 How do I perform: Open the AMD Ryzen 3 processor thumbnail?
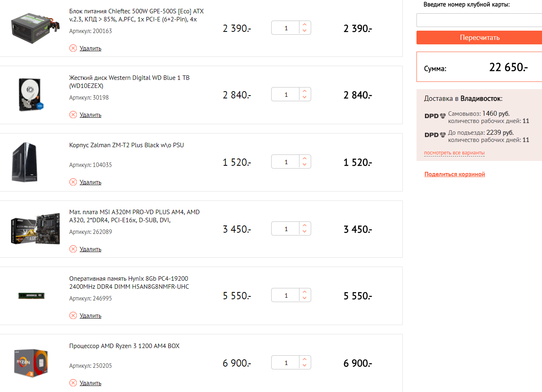[31, 363]
